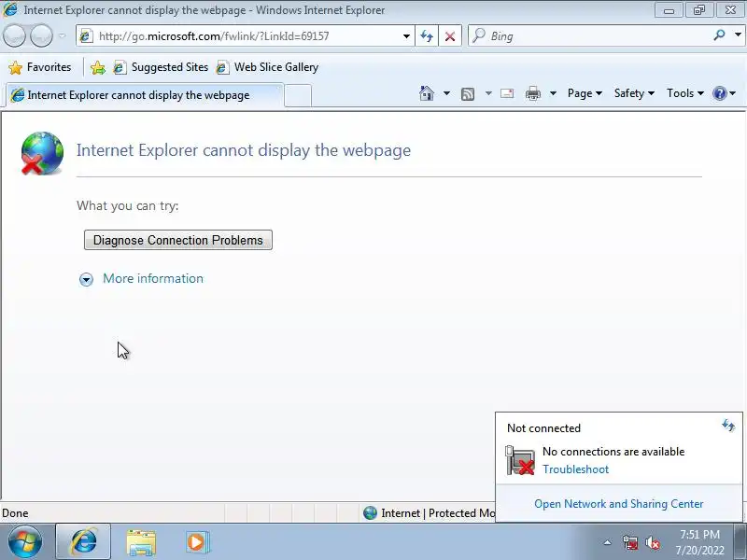Click the disconnected network adapter icon in flyout
The width and height of the screenshot is (747, 560).
[520, 460]
